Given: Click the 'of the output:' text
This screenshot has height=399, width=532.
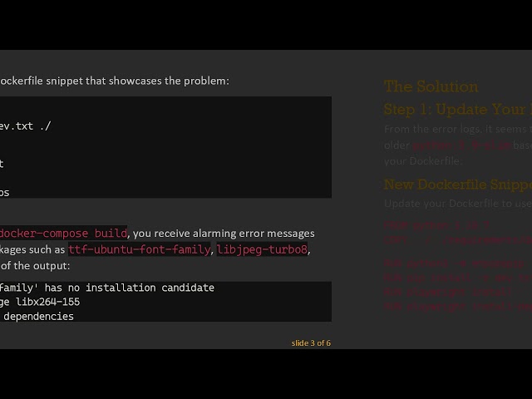Looking at the screenshot, I should [35, 266].
